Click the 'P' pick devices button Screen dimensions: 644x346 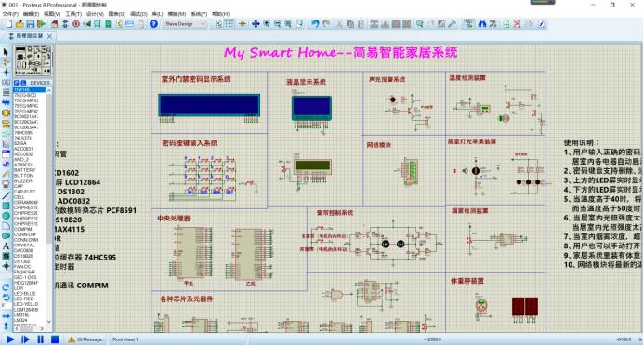point(17,83)
